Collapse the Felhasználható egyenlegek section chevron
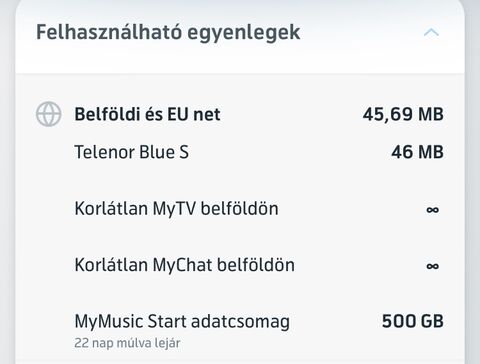 (x=431, y=33)
